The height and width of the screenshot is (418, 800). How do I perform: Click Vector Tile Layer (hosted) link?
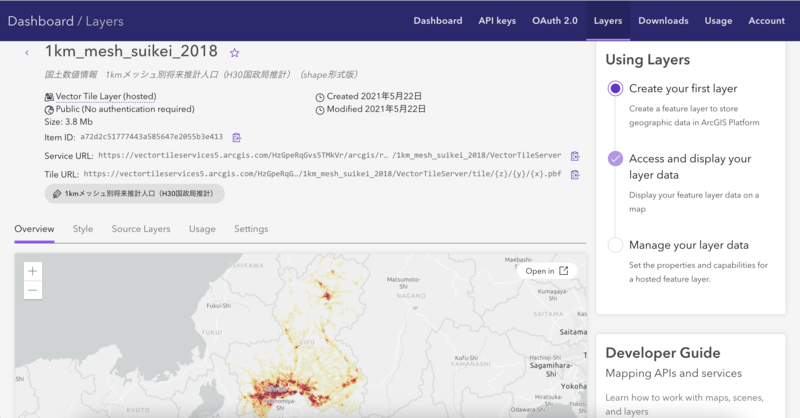[106, 96]
